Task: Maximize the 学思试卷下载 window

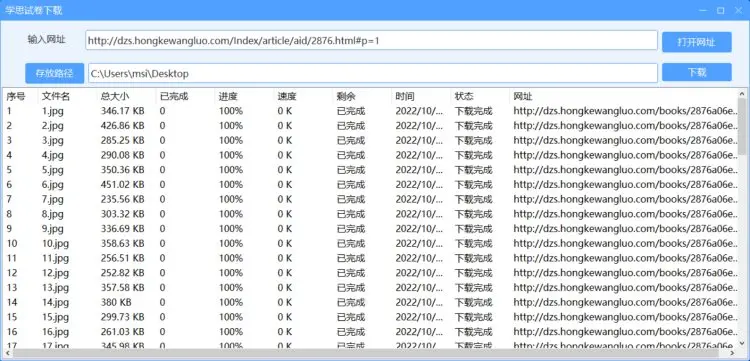Action: pos(720,11)
